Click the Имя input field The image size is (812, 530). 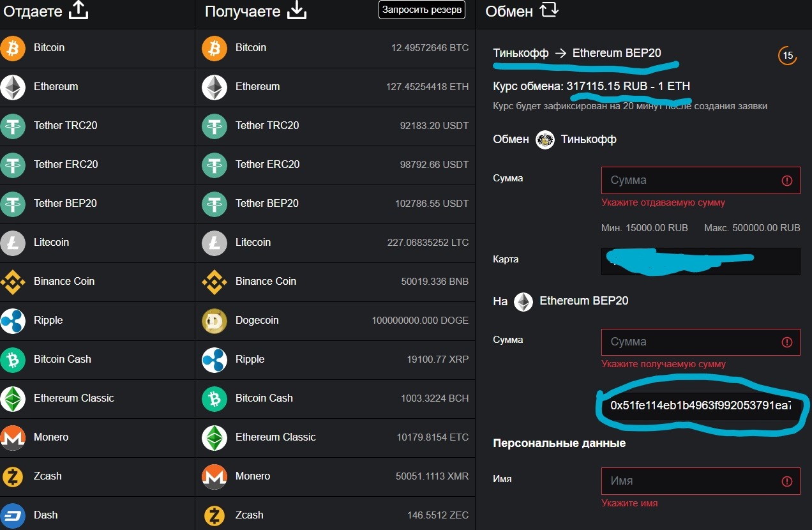click(x=700, y=481)
